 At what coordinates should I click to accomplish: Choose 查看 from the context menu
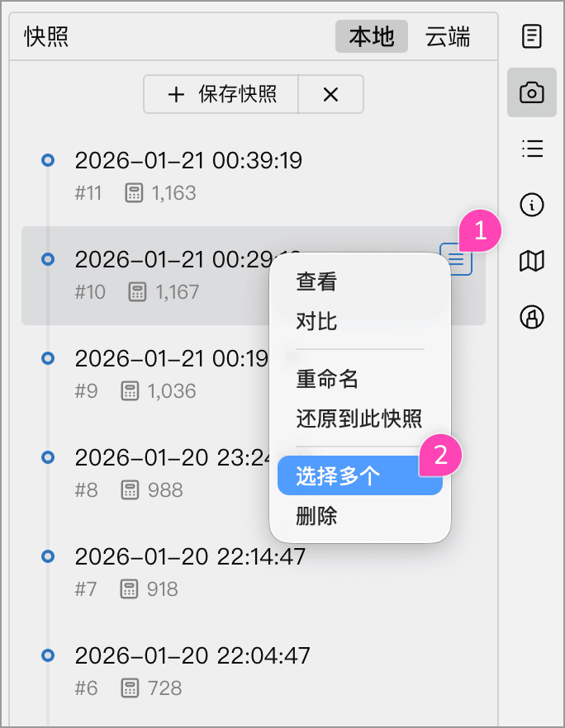(316, 282)
